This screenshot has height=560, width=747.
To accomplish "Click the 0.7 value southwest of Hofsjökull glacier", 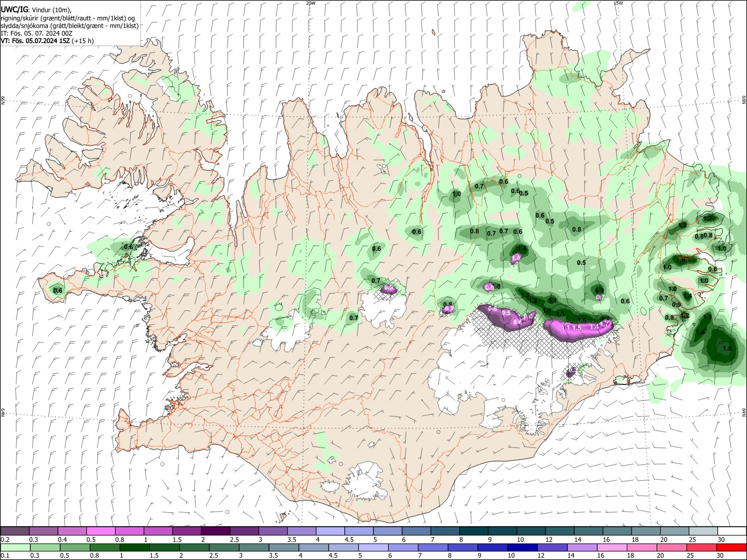I will [354, 318].
